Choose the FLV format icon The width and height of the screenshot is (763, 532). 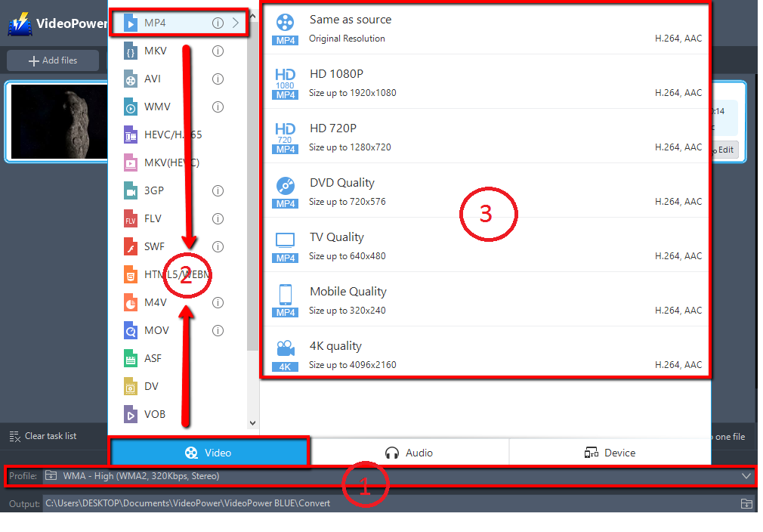pos(131,219)
